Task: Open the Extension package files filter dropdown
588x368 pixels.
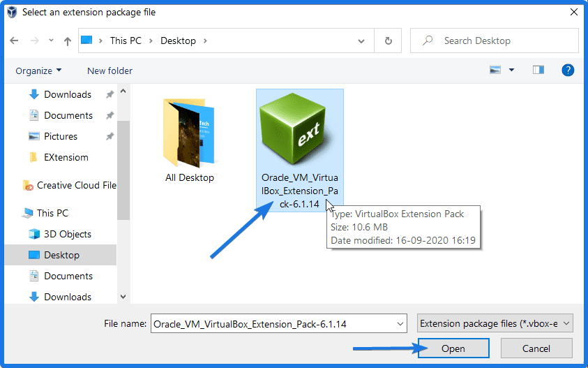Action: [495, 323]
